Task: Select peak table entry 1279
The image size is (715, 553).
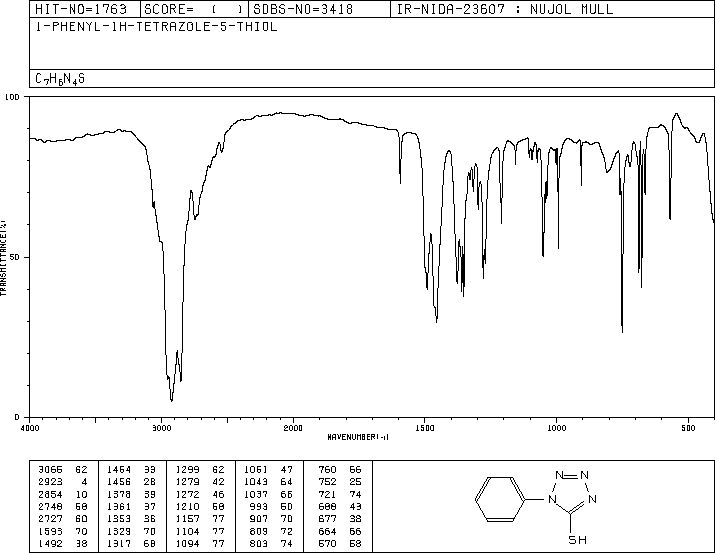Action: [x=187, y=481]
